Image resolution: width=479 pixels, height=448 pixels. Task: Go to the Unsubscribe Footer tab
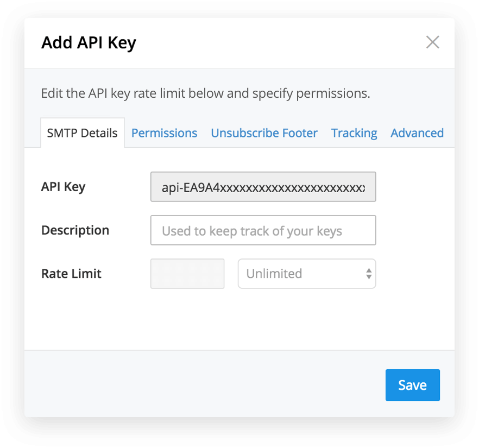(x=264, y=133)
